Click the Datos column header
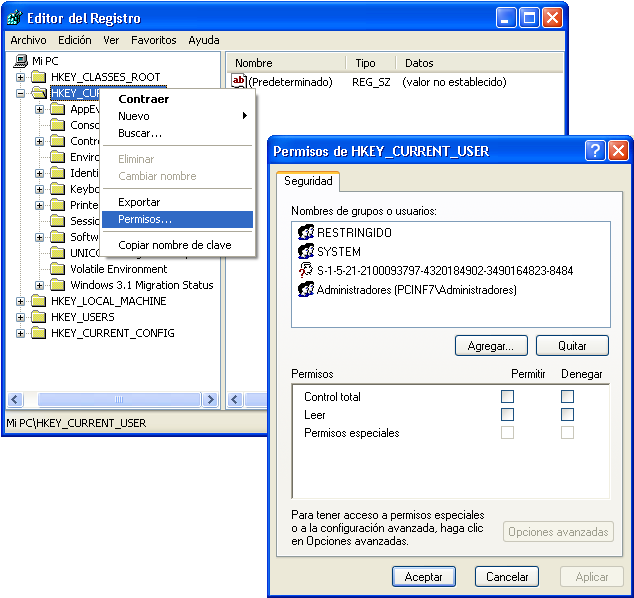Image resolution: width=634 pixels, height=598 pixels. (479, 63)
